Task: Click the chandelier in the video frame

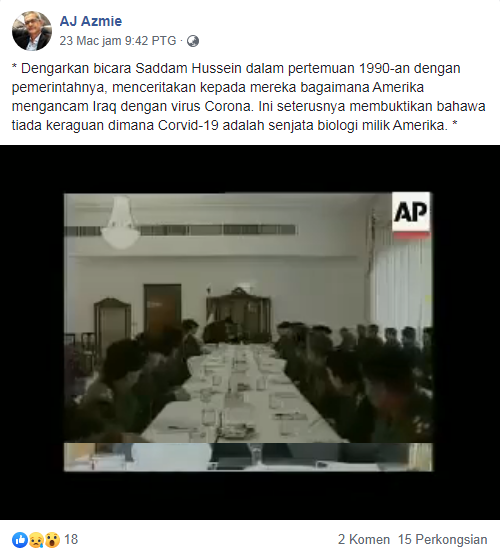Action: click(120, 222)
